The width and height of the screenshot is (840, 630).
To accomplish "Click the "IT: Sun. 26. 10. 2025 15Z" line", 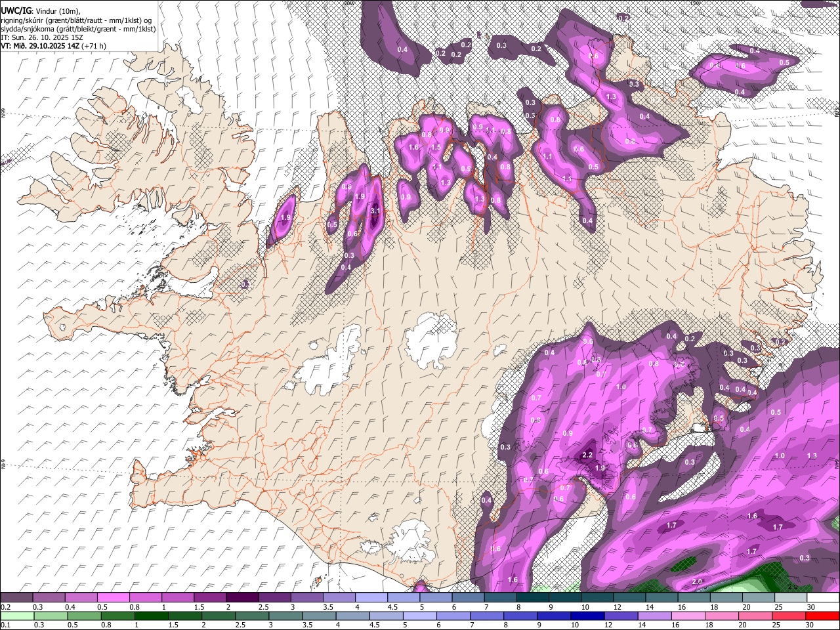I will point(42,38).
